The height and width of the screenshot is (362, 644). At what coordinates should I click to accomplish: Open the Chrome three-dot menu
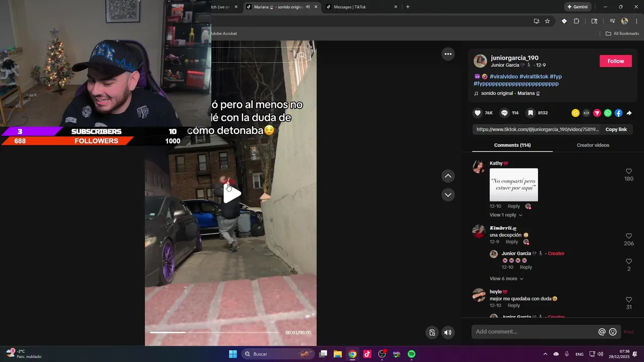pos(636,21)
